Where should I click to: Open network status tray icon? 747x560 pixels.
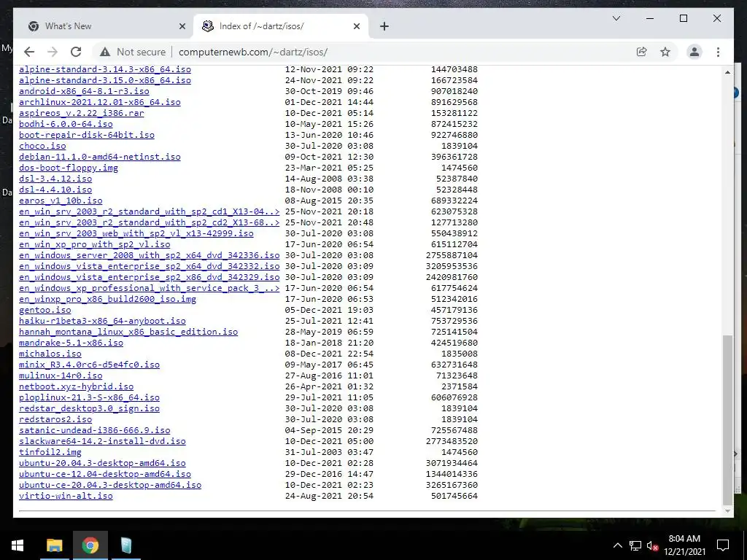[x=635, y=545]
